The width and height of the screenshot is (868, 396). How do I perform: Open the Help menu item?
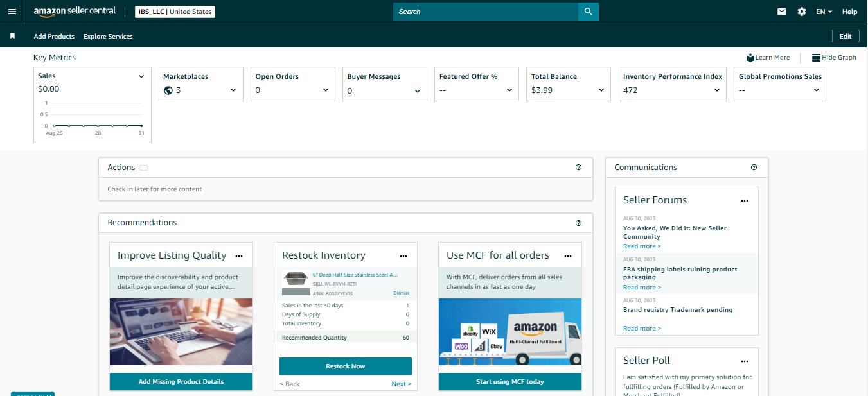click(x=849, y=12)
